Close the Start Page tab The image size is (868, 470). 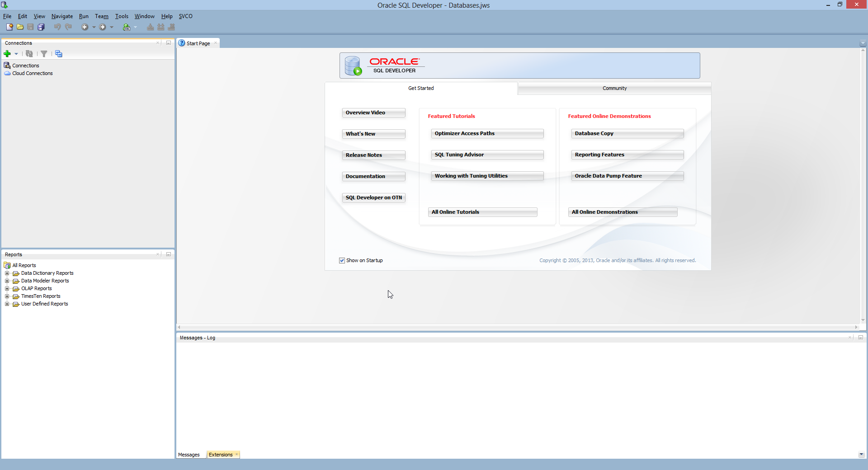[x=216, y=43]
